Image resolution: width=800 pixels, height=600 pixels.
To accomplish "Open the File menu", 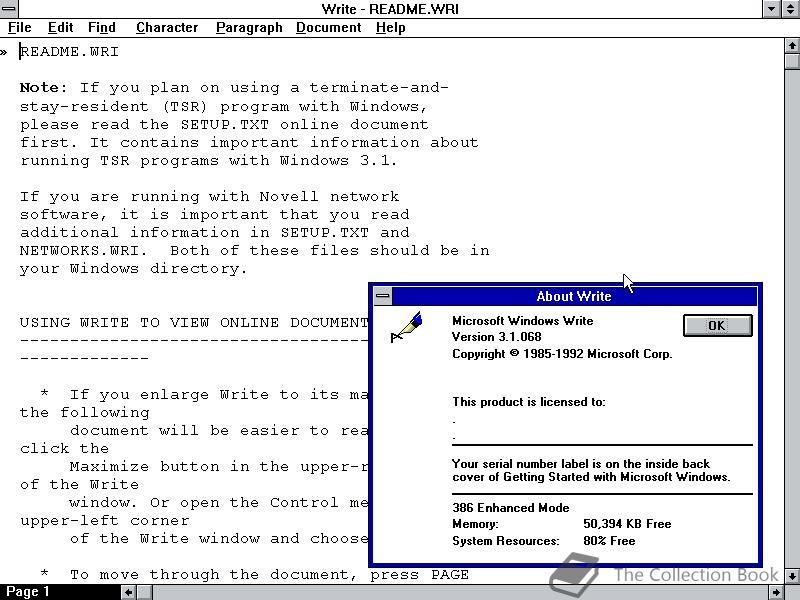I will tap(20, 28).
